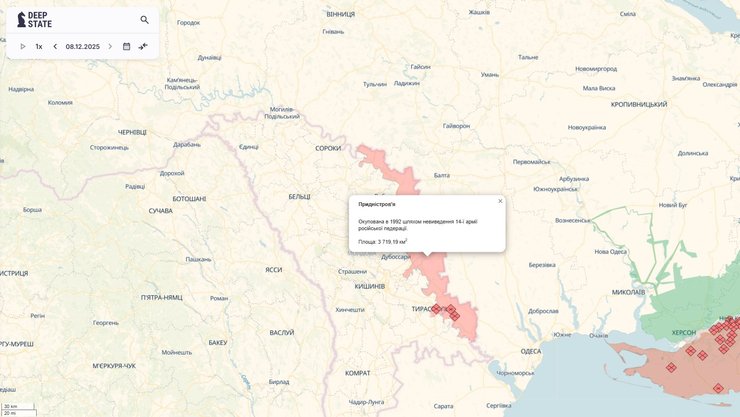This screenshot has height=417, width=740.
Task: Click the Кишинів city label
Action: pyautogui.click(x=369, y=285)
